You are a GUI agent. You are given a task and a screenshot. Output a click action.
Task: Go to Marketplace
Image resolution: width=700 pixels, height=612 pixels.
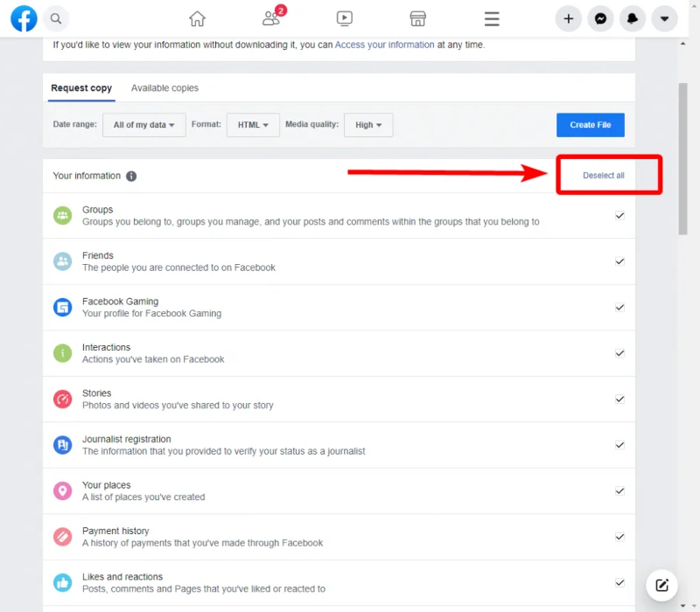[x=417, y=17]
